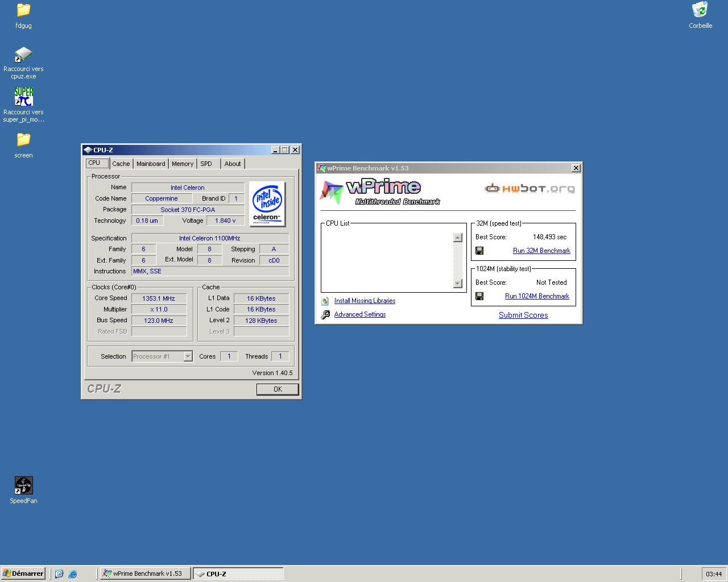
Task: Click the Intel Inside Celeron logo
Action: 267,204
